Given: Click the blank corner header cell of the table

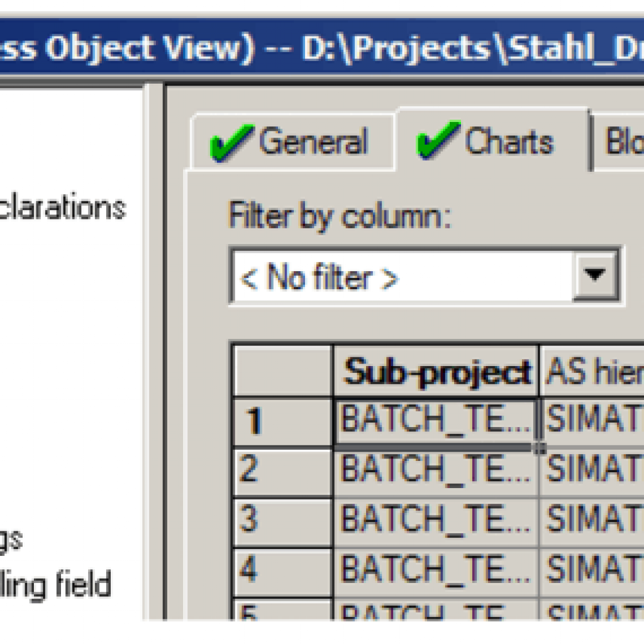Looking at the screenshot, I should 282,371.
